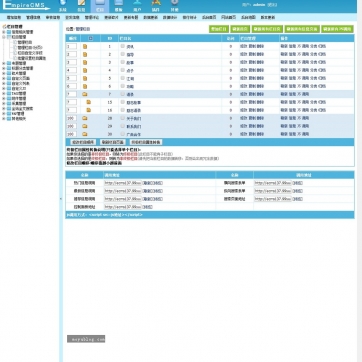The height and width of the screenshot is (362, 362).
Task: Tick the checkbox for column ID 28
Action: 123,118
